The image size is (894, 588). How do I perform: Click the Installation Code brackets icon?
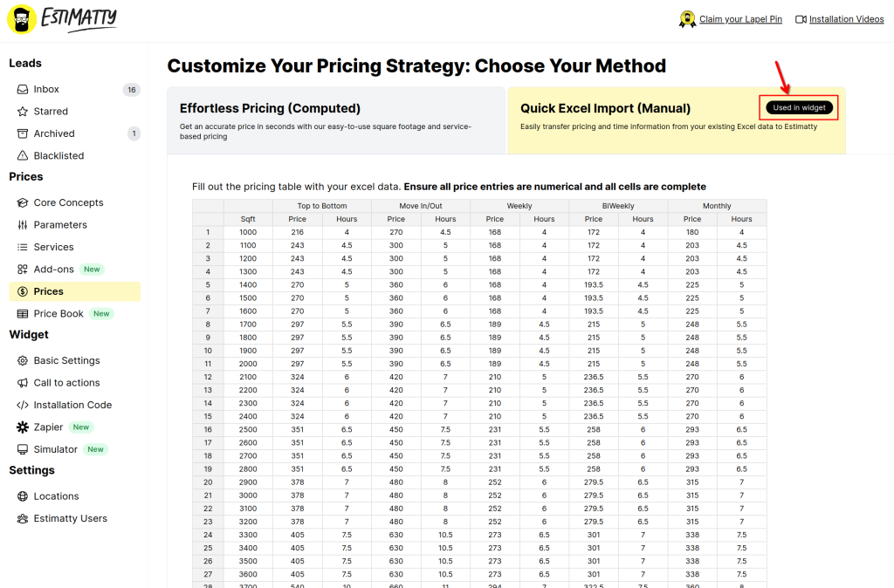[x=22, y=405]
